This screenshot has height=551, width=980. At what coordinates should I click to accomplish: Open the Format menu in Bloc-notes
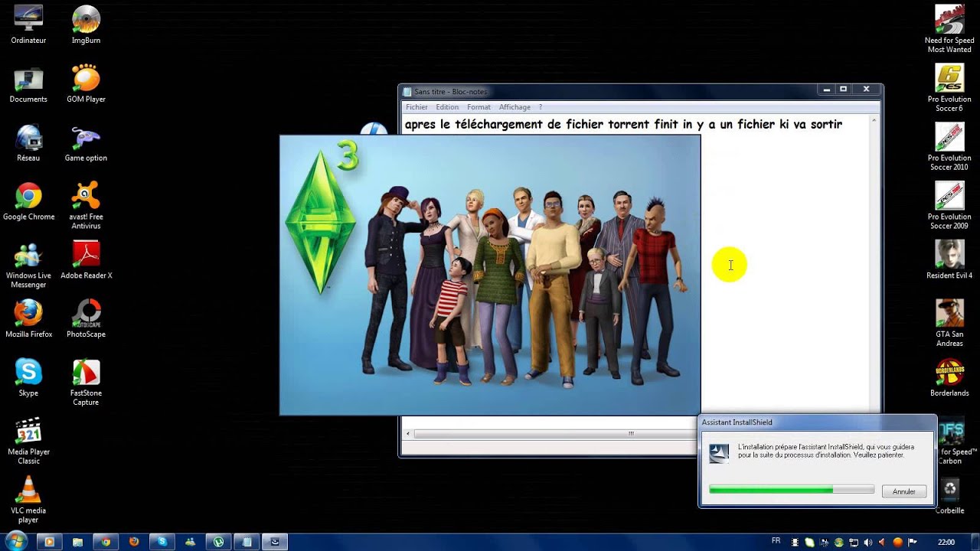click(x=479, y=107)
